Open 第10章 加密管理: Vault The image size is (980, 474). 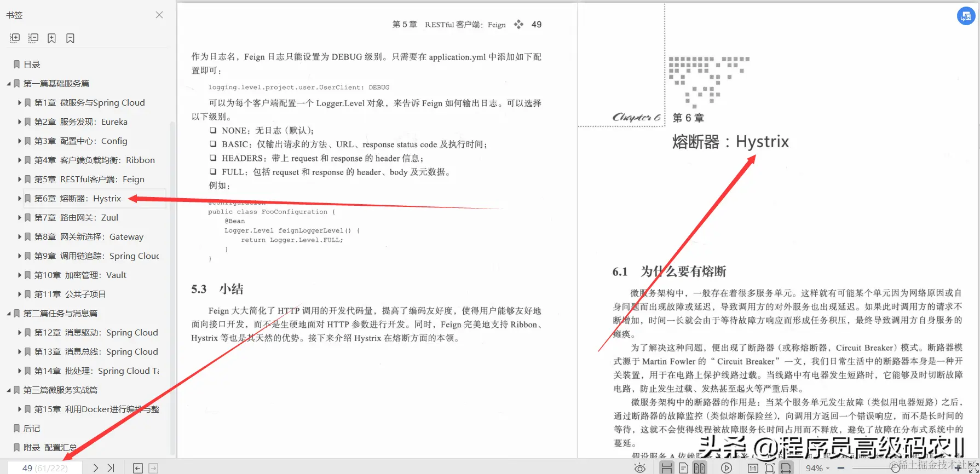point(80,275)
